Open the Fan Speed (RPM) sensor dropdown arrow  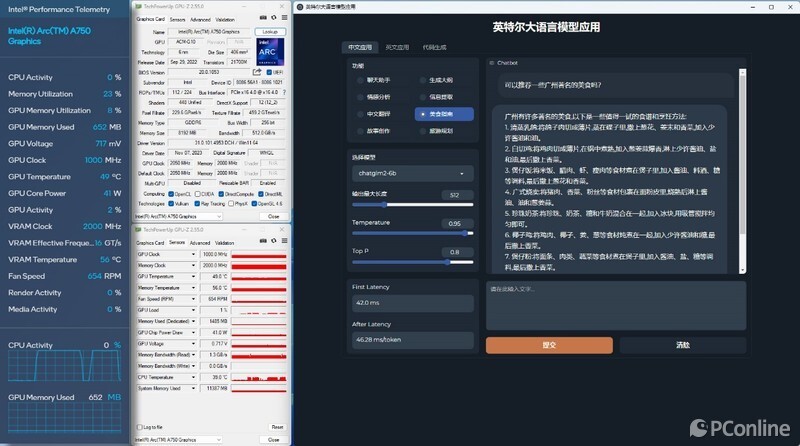coord(193,299)
